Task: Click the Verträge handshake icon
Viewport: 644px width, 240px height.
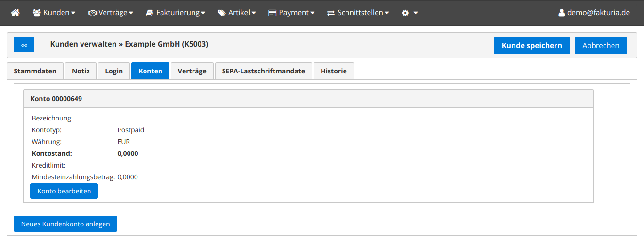Action: 93,13
